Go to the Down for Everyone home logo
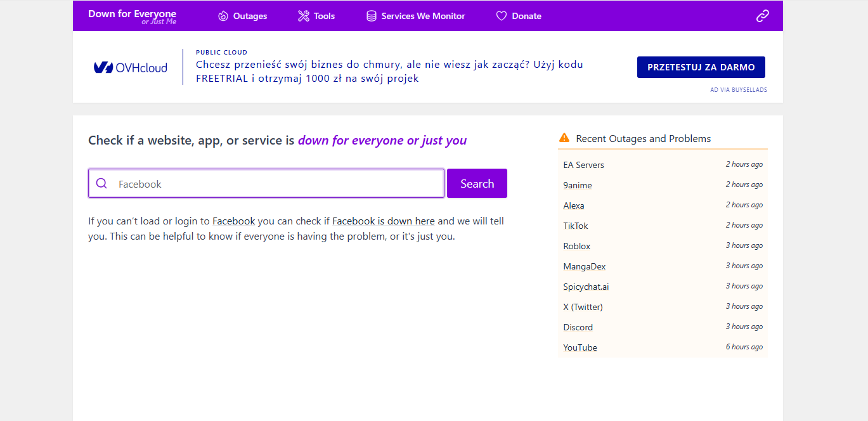This screenshot has width=868, height=421. coord(132,16)
